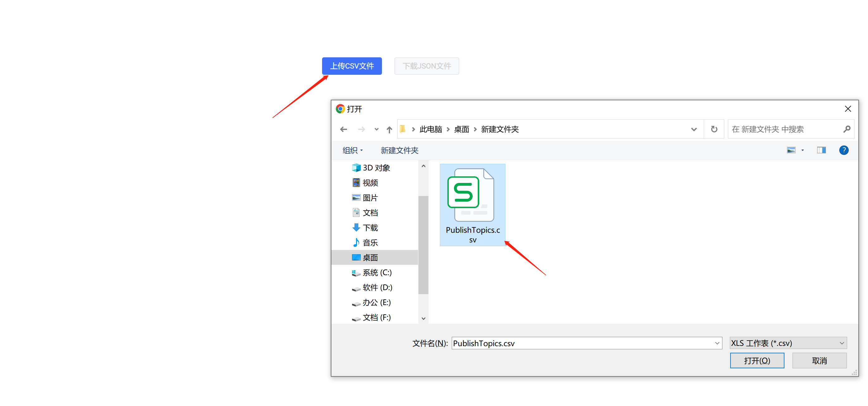Click the navigation pane scrollbar thumb
Viewport: 868px width, 406px height.
tap(423, 245)
